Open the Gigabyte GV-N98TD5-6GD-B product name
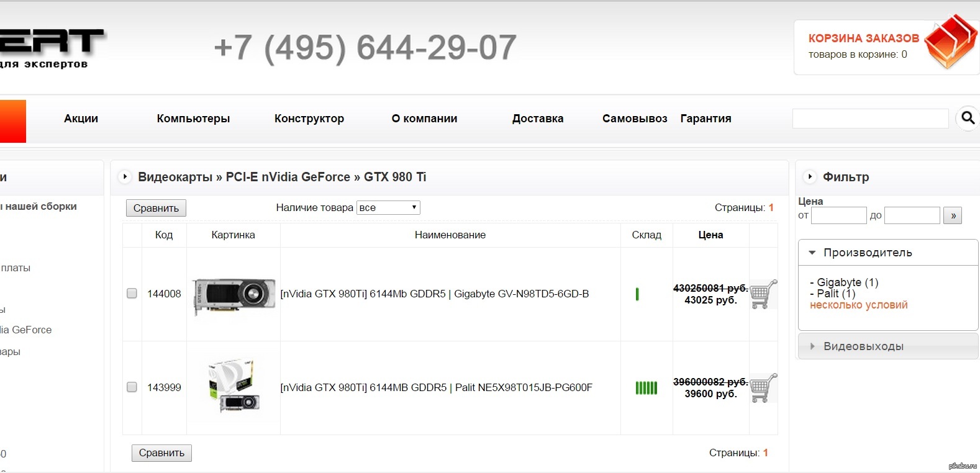 pyautogui.click(x=435, y=294)
